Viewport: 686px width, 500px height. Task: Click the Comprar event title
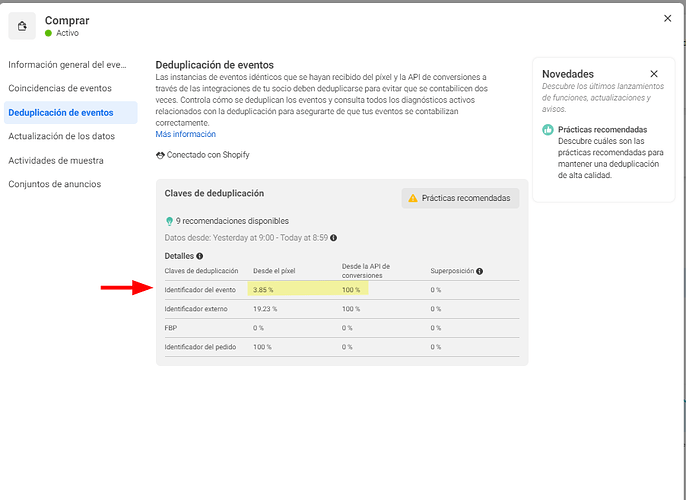click(x=67, y=20)
